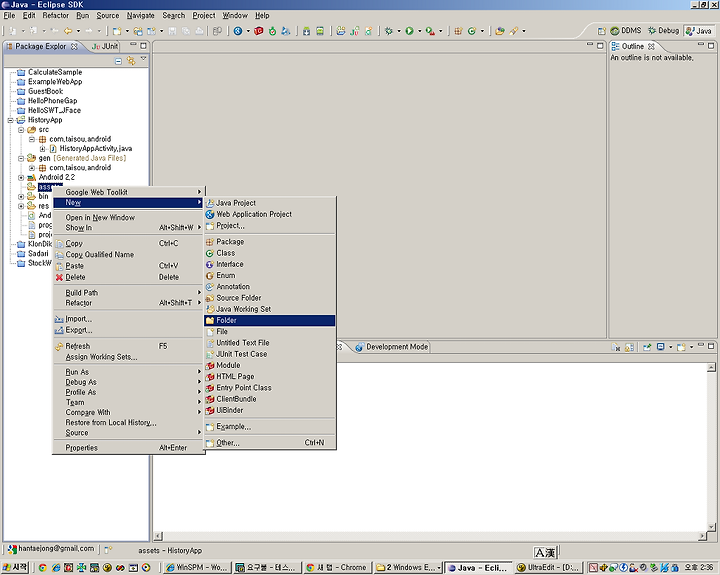Expand the Build Path submenu
This screenshot has width=720, height=575.
pos(128,293)
